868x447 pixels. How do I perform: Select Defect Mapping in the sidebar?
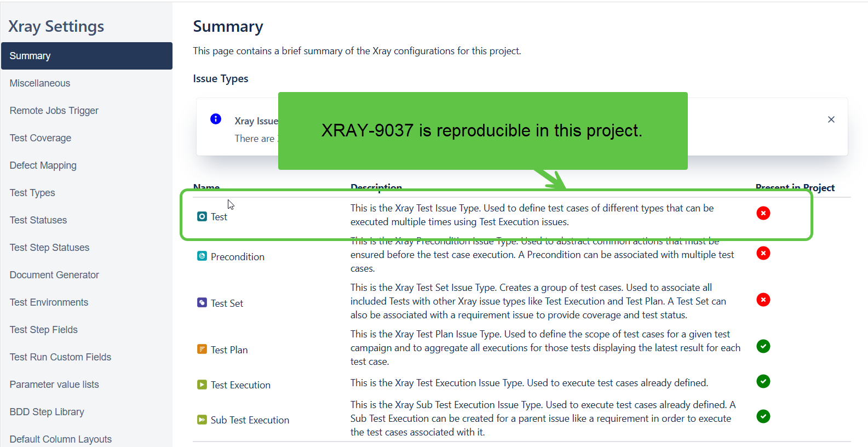43,165
